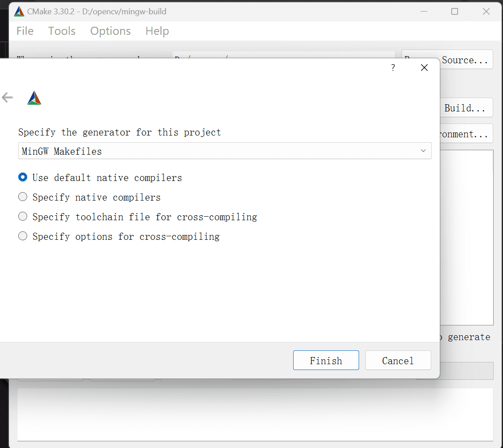503x448 pixels.
Task: Choose Specify options for cross-compiling
Action: pos(119,236)
